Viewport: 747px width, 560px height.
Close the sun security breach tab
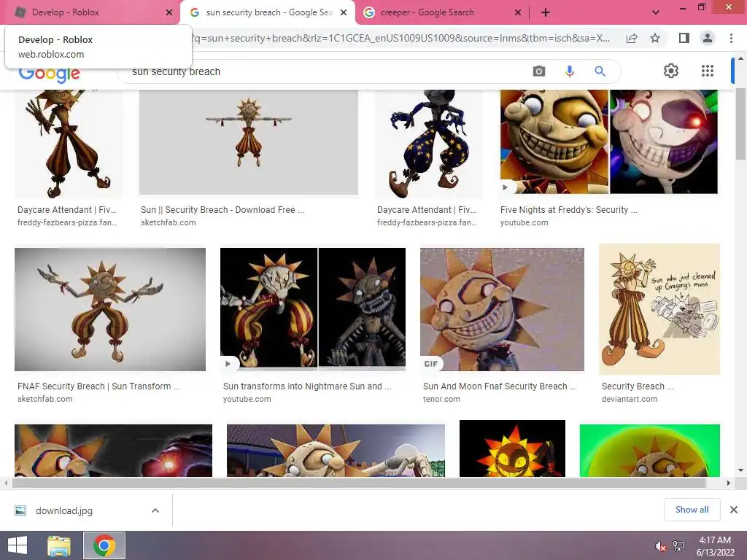click(x=344, y=13)
